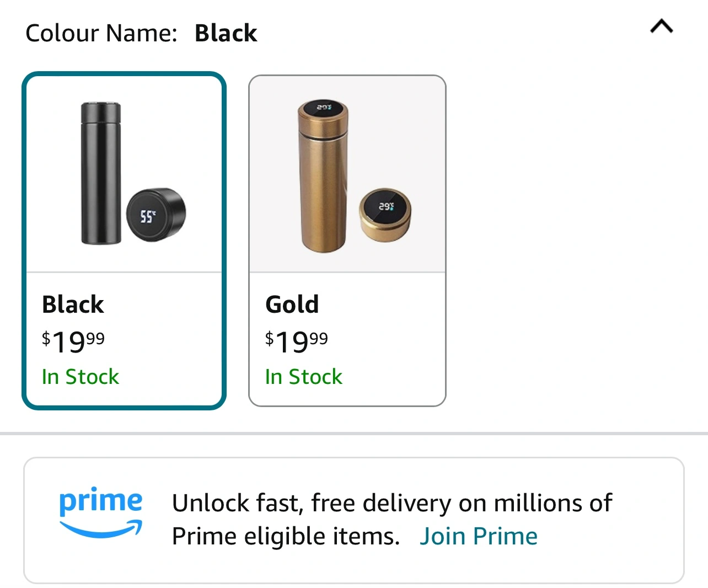708x588 pixels.
Task: Click In Stock under Gold variant
Action: (x=304, y=377)
